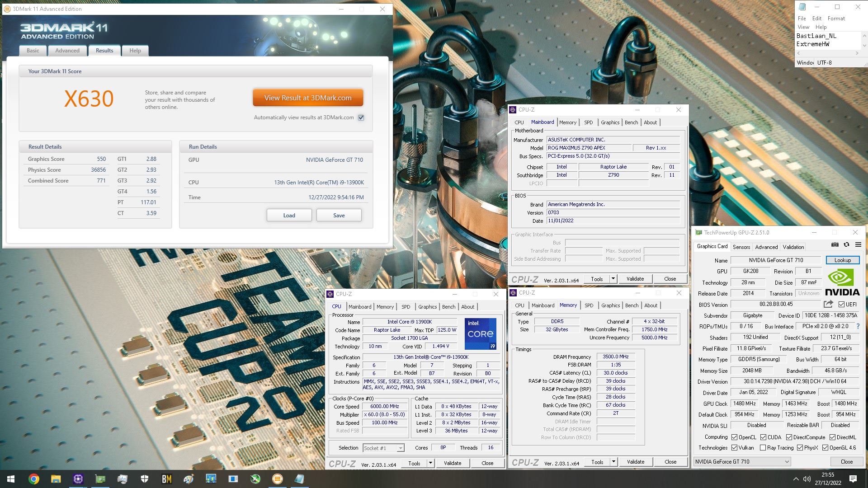Click the orange circle taskbar icon
This screenshot has width=868, height=488.
[x=278, y=479]
